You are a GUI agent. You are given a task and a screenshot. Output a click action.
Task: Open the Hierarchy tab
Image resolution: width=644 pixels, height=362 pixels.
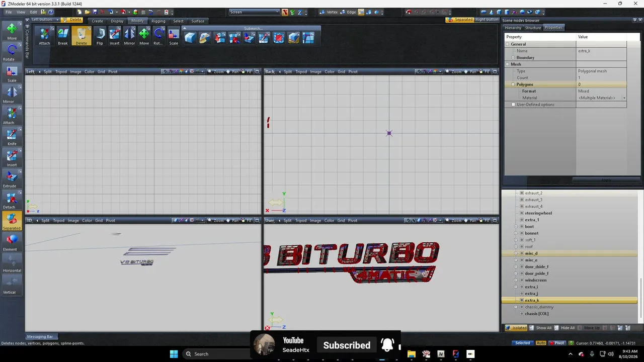click(x=513, y=28)
